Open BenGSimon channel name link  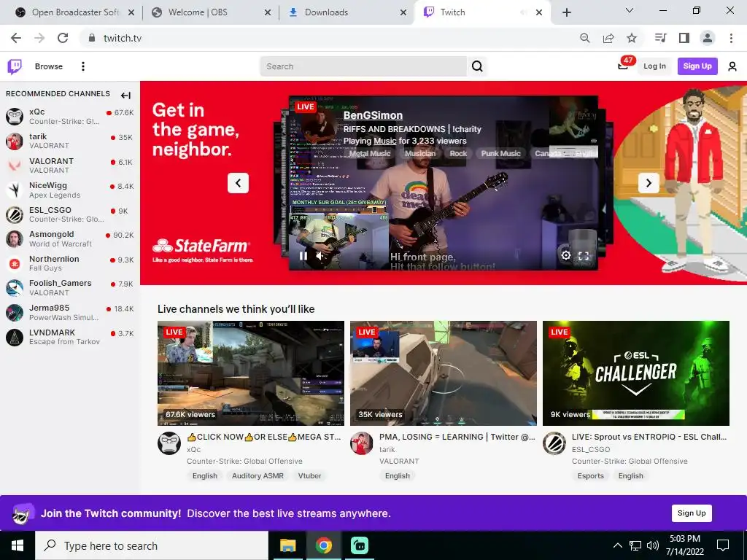click(373, 115)
